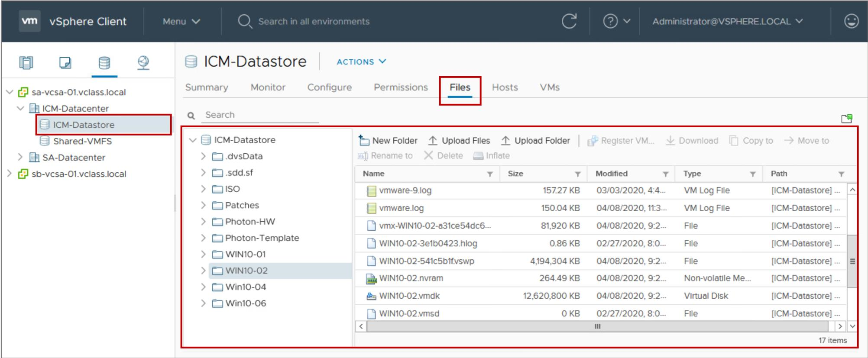Open the Networking inventory view icon
This screenshot has height=358, width=868.
coord(143,63)
